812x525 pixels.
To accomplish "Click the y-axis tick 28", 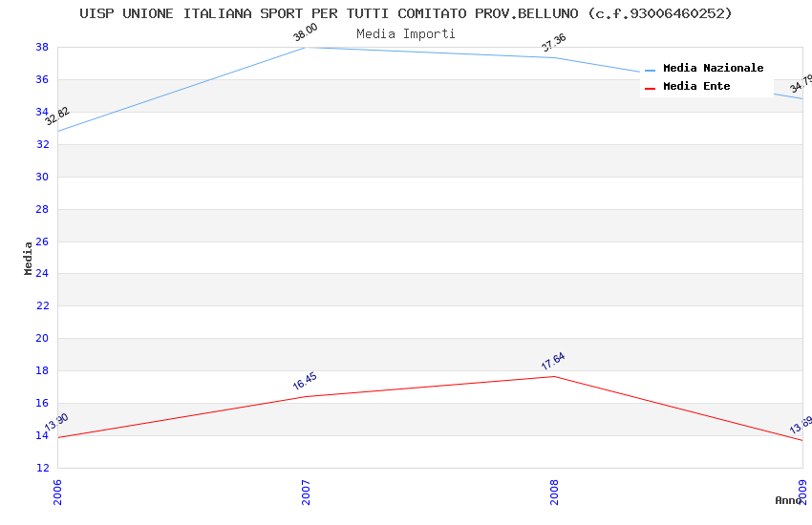I will pyautogui.click(x=42, y=209).
